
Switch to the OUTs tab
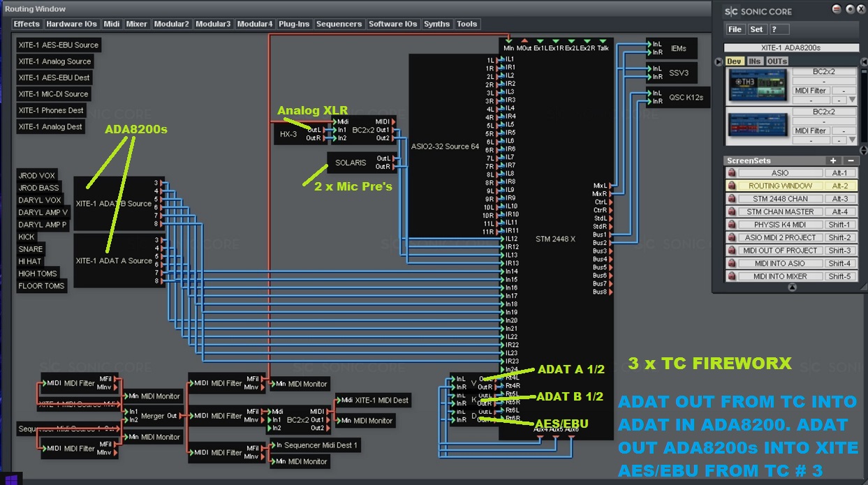click(x=777, y=61)
